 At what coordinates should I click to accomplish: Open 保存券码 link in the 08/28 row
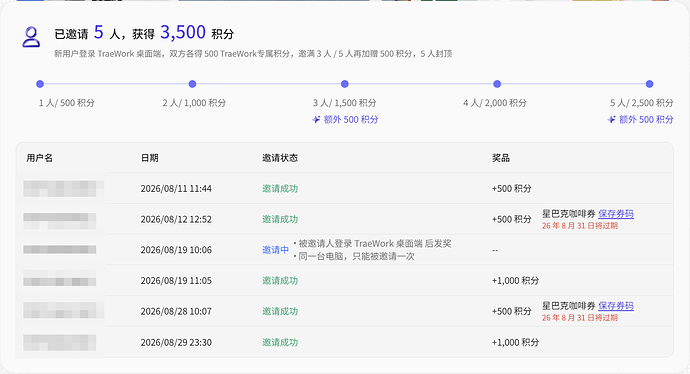point(616,306)
